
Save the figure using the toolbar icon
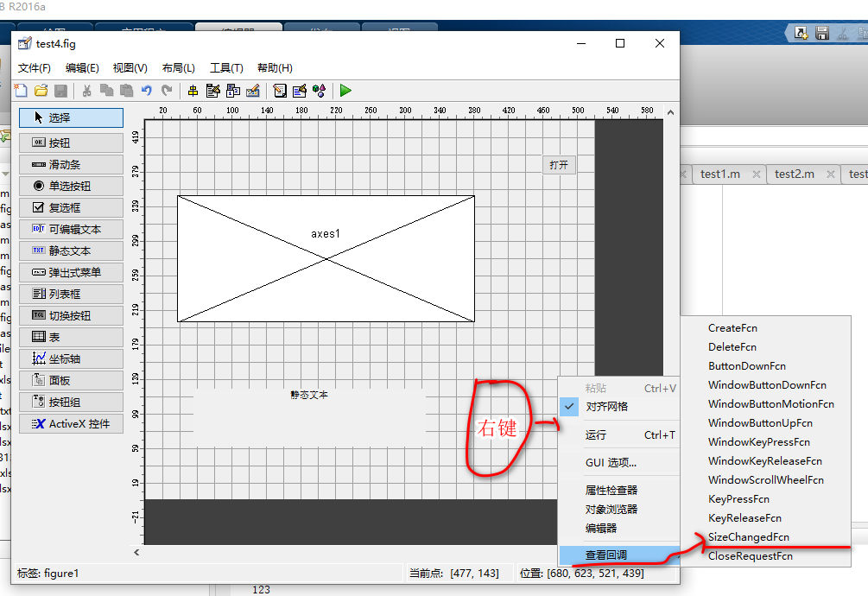(60, 90)
